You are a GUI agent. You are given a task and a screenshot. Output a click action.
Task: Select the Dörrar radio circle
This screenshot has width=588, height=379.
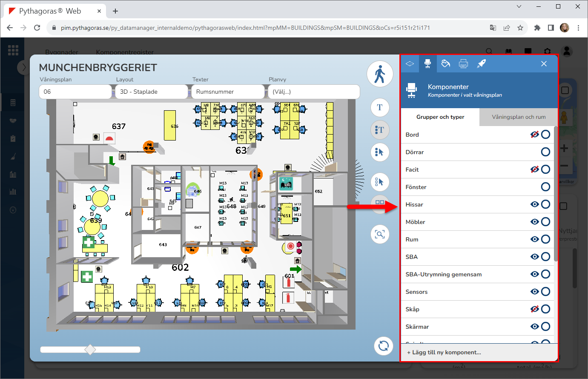click(545, 152)
